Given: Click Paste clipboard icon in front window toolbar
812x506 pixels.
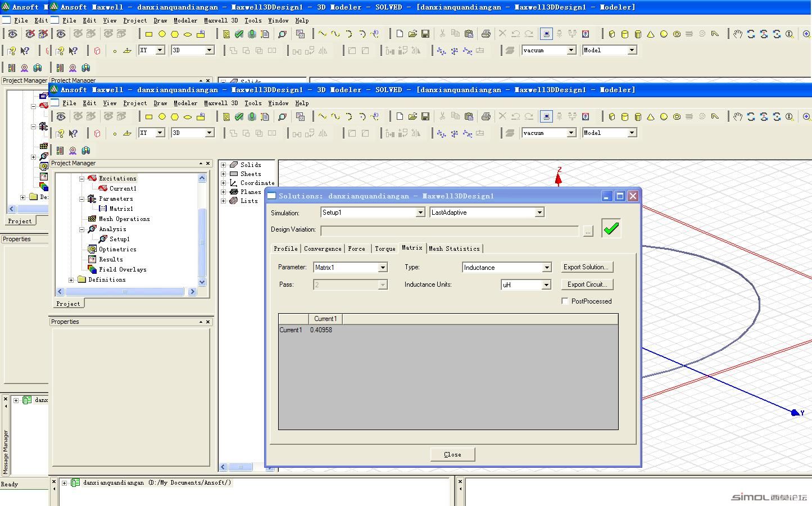Looking at the screenshot, I should click(x=469, y=116).
